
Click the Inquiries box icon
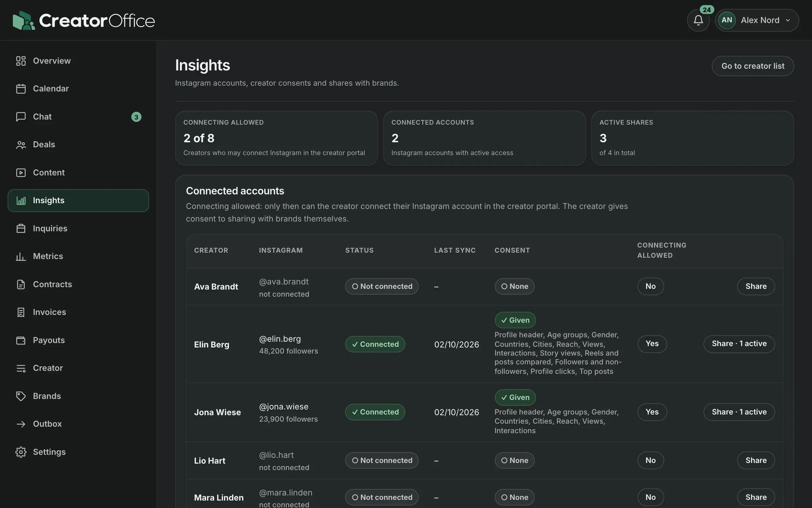21,229
